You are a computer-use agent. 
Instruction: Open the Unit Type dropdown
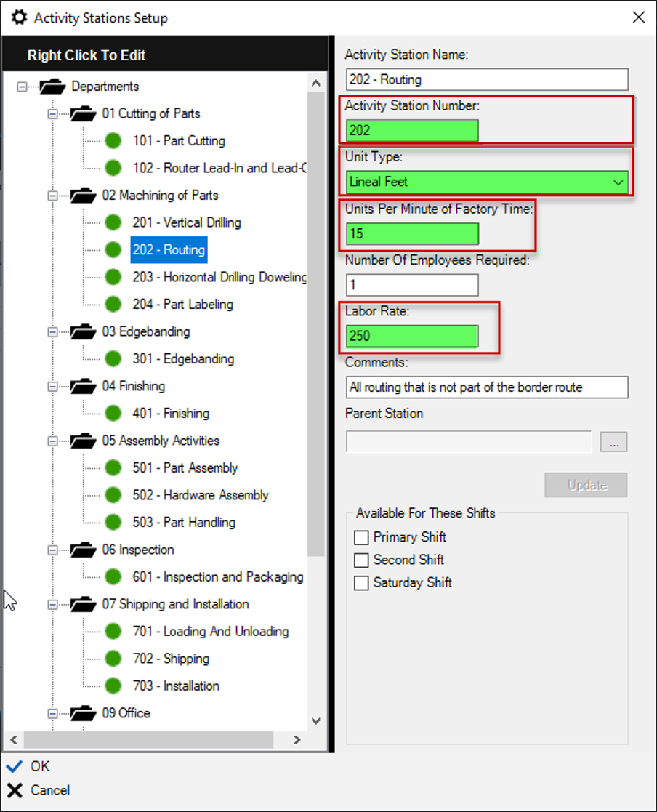618,182
